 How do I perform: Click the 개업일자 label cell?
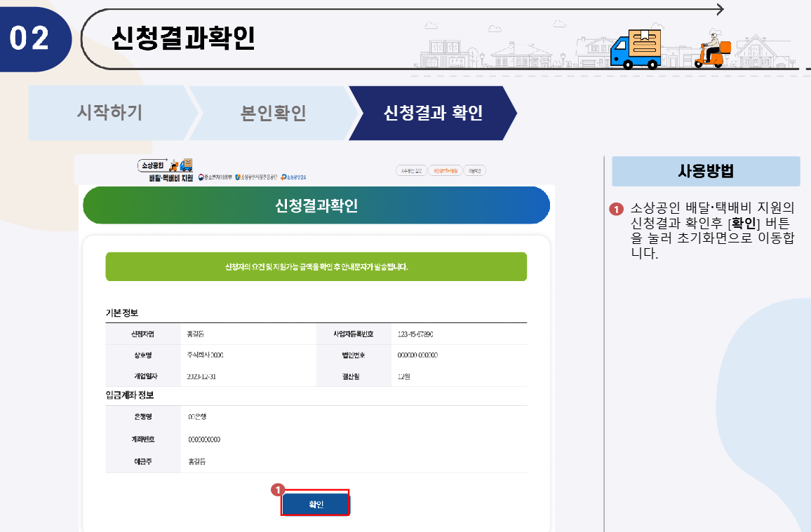pos(142,376)
